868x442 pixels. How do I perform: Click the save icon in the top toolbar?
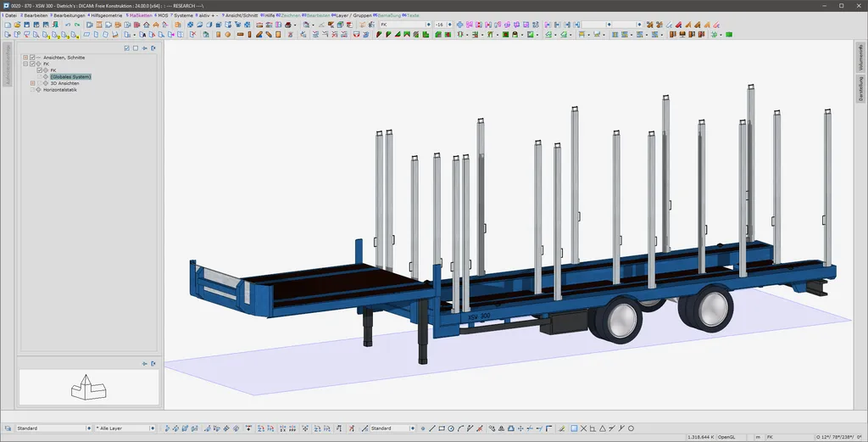click(x=26, y=25)
